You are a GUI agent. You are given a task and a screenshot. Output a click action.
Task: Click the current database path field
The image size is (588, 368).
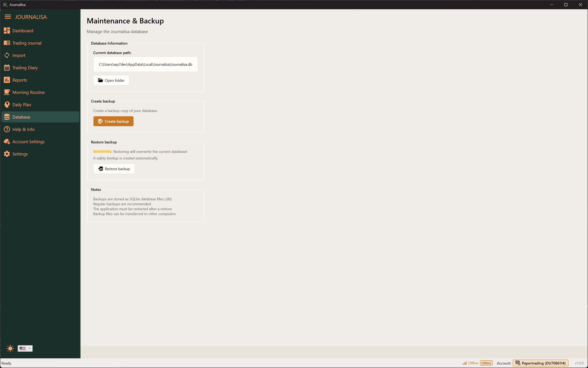[145, 64]
